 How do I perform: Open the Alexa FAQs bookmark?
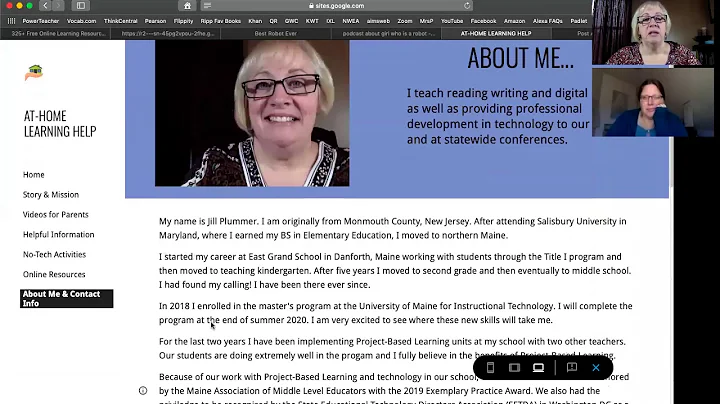[x=547, y=21]
